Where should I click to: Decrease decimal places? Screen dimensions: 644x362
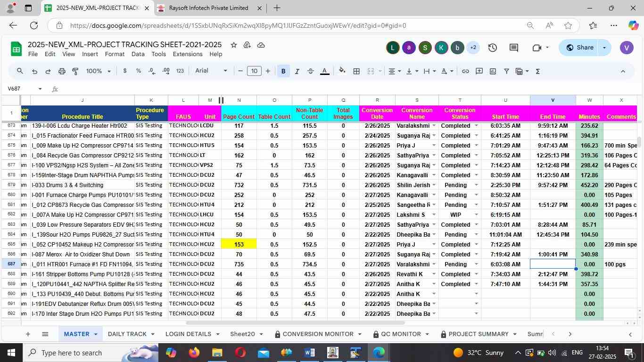coord(152,71)
